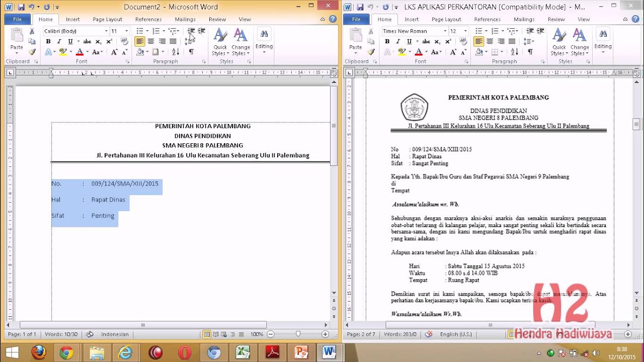Image resolution: width=644 pixels, height=362 pixels.
Task: Toggle Justify in LKS window
Action: tap(512, 41)
